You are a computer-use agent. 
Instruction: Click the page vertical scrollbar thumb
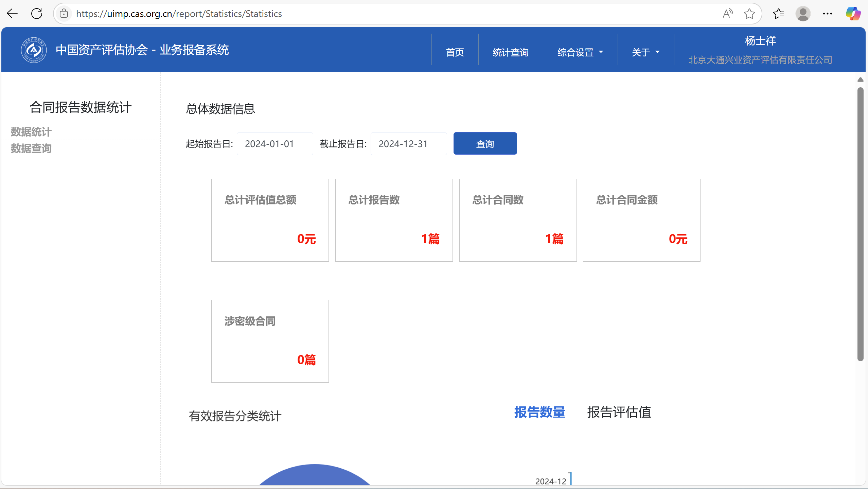(860, 224)
